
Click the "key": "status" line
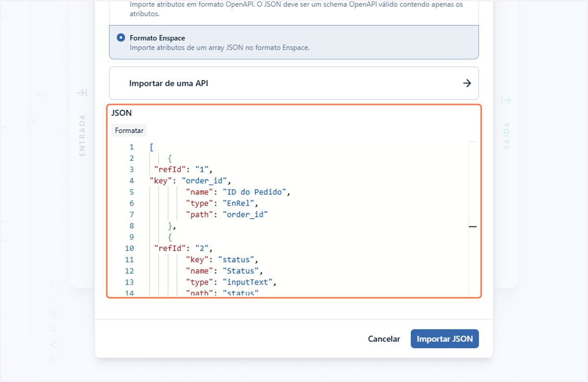coord(222,260)
